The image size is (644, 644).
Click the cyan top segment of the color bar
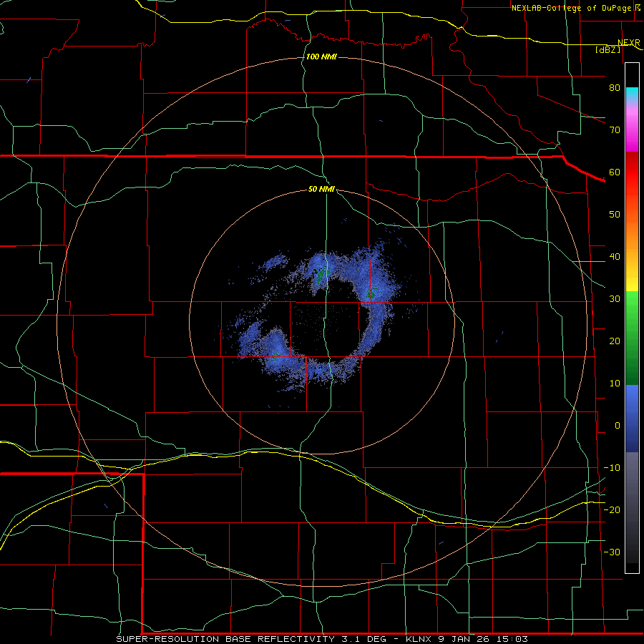(632, 94)
